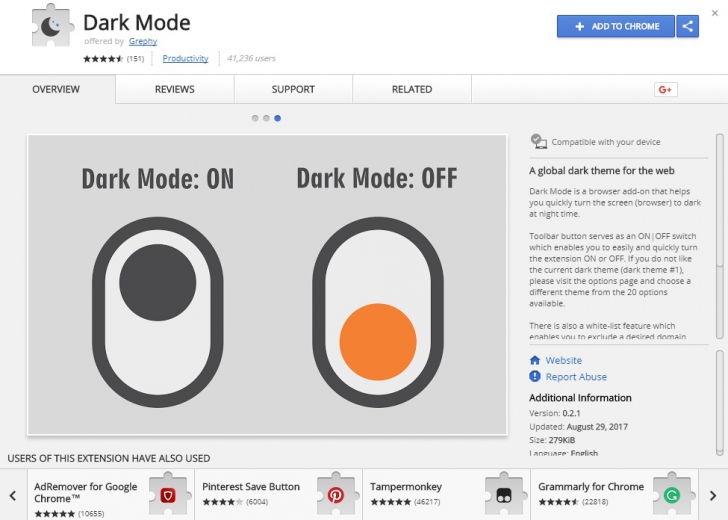
Task: Click the 41,236 users text
Action: click(251, 58)
